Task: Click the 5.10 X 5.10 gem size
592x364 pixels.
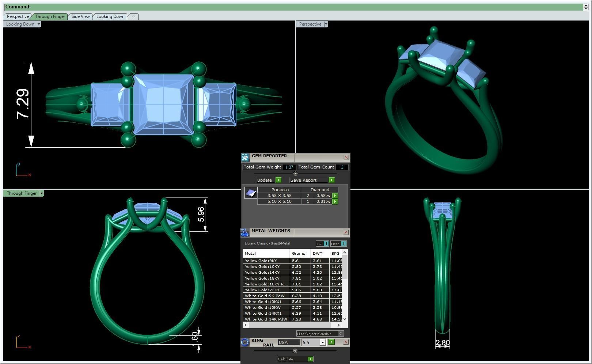Action: [x=279, y=201]
